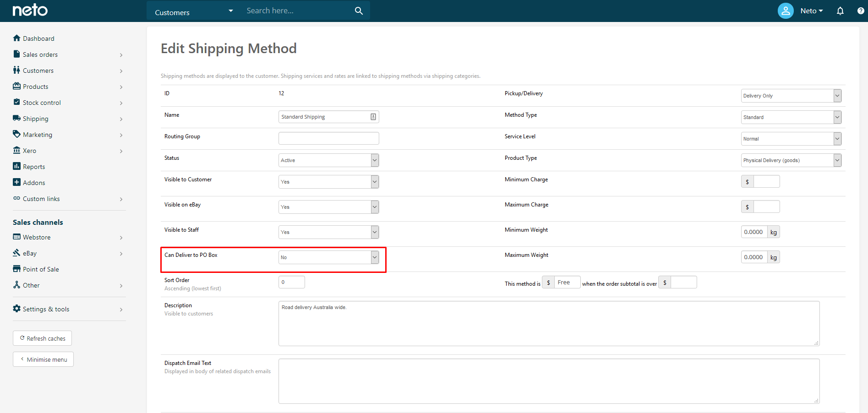Image resolution: width=868 pixels, height=413 pixels.
Task: Click the 'This method is' price field
Action: pos(567,283)
